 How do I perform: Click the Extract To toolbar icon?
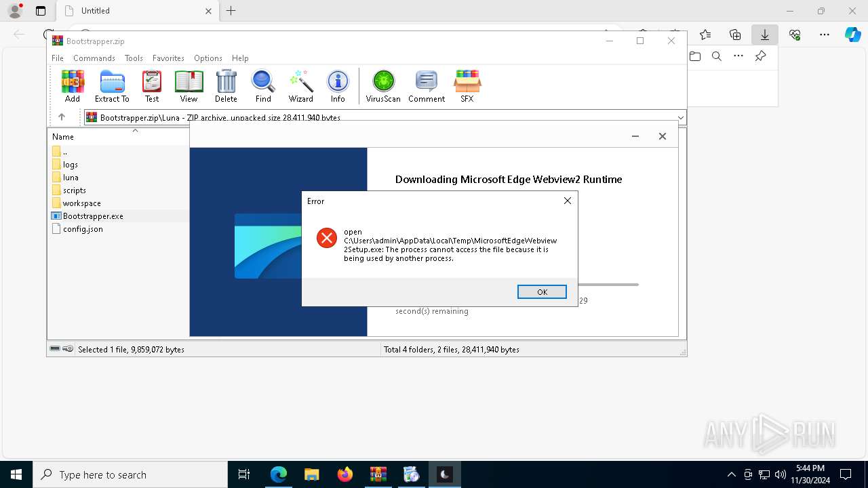pos(112,86)
